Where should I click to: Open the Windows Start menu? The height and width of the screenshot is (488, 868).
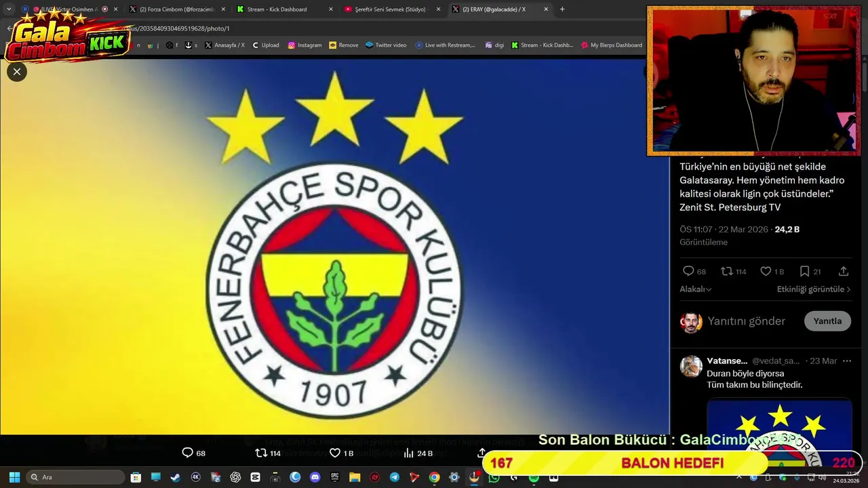[14, 477]
